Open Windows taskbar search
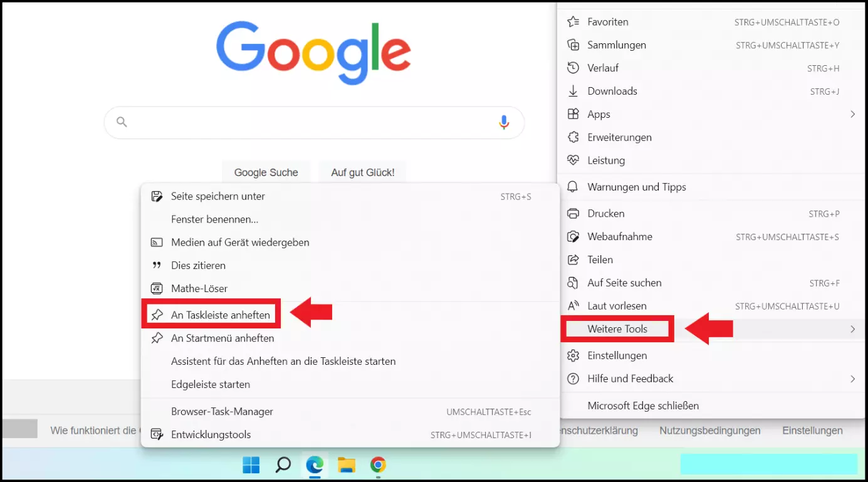The width and height of the screenshot is (868, 482). pyautogui.click(x=283, y=464)
